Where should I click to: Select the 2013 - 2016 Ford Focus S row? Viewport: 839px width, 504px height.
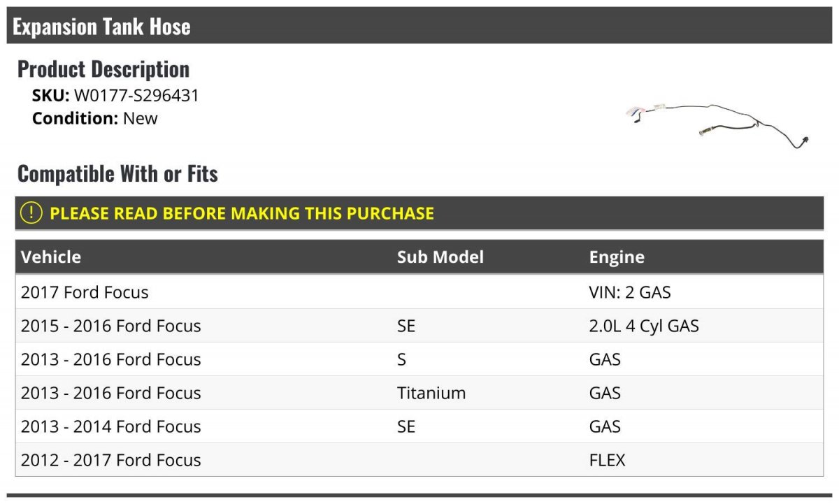(x=419, y=359)
